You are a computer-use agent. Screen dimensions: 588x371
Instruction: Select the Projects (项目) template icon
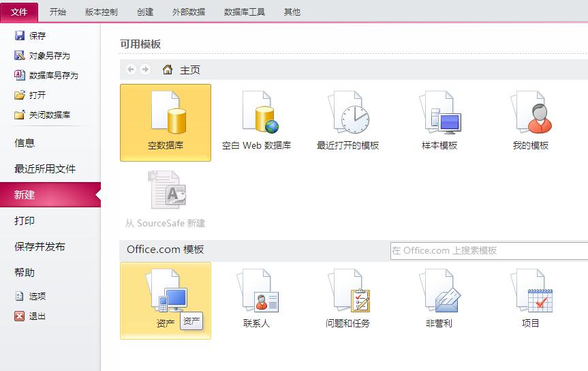(531, 291)
